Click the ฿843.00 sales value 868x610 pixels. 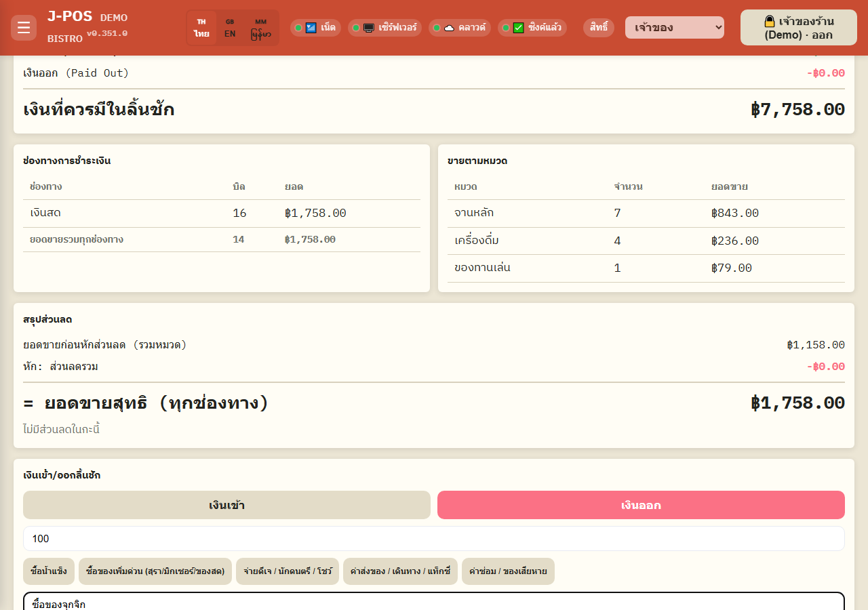735,213
